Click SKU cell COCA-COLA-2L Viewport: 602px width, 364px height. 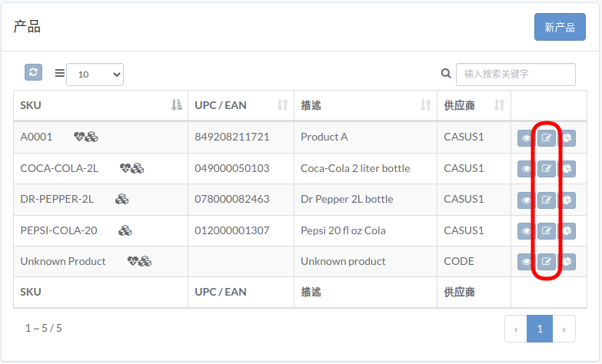[x=59, y=168]
